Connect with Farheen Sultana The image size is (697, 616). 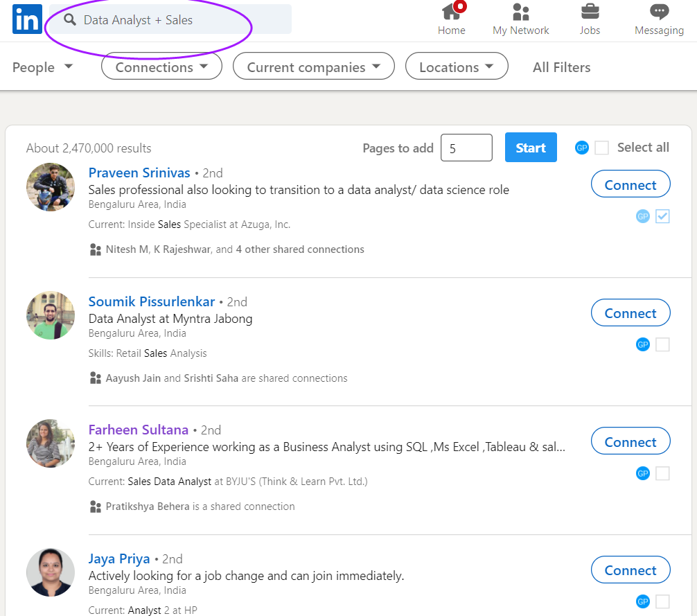coord(630,441)
